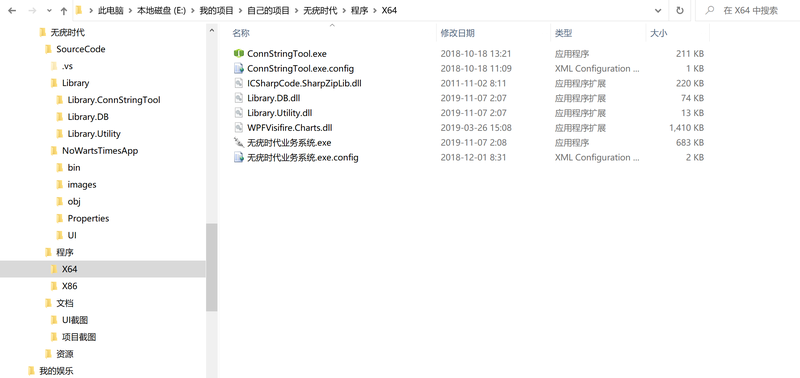Screen dimensions: 800x378
Task: Select the 程序 folder in tree
Action: pos(65,252)
